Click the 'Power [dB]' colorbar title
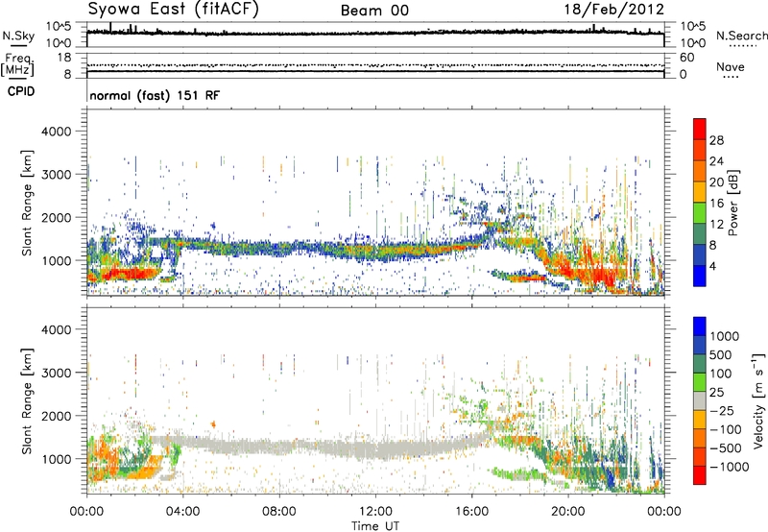 (732, 203)
